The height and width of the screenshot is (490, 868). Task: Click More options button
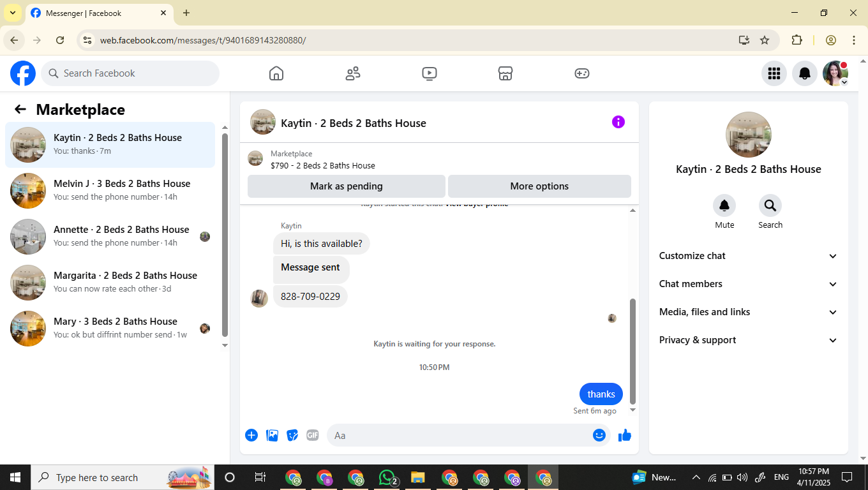(539, 186)
